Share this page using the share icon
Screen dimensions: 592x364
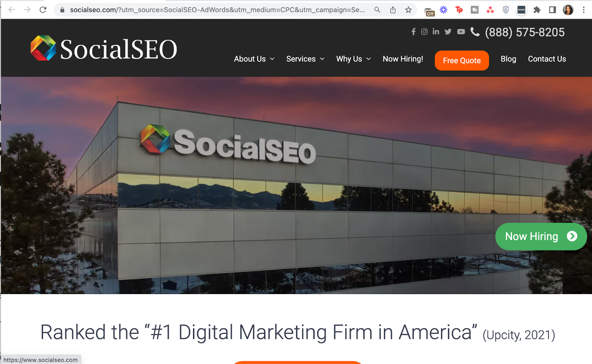(x=393, y=10)
